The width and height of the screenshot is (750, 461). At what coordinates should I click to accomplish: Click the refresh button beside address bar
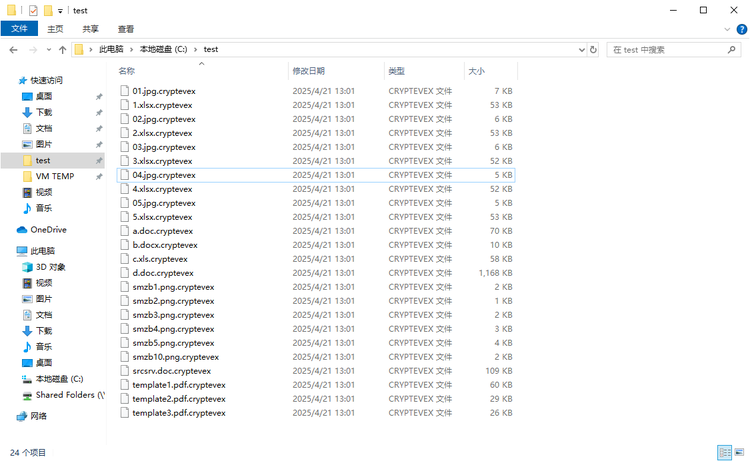click(593, 49)
